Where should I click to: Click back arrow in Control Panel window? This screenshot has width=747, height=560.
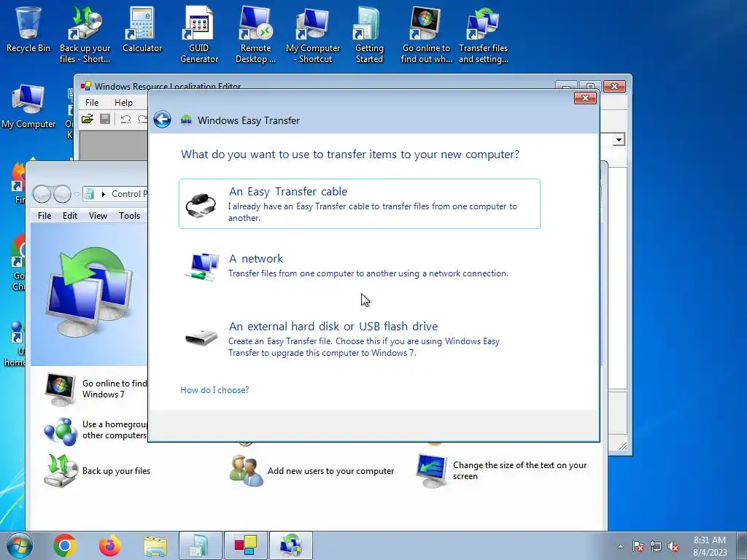tap(42, 194)
